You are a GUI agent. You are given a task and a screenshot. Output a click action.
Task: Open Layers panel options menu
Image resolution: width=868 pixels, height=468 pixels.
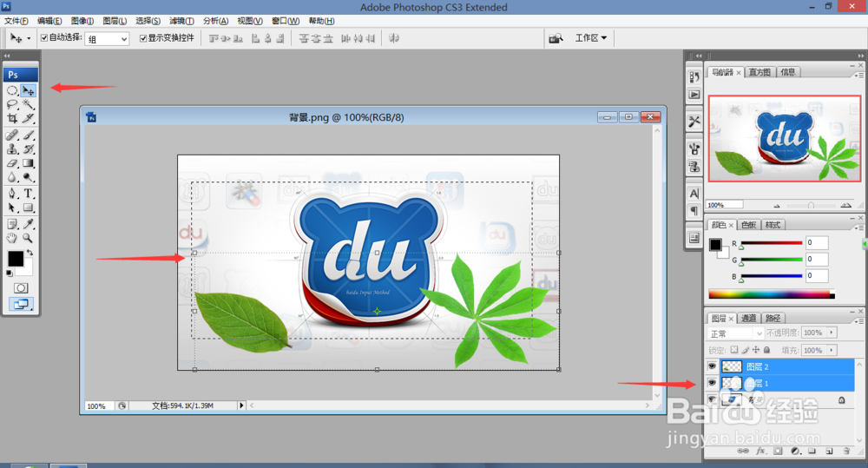pos(858,321)
